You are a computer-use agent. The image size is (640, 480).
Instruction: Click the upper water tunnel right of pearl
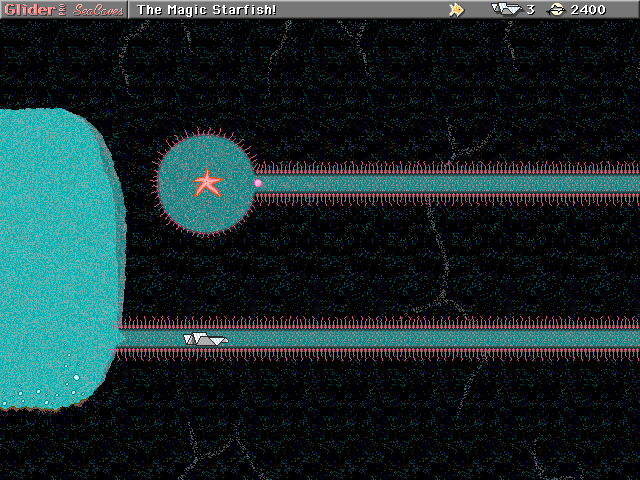click(450, 183)
